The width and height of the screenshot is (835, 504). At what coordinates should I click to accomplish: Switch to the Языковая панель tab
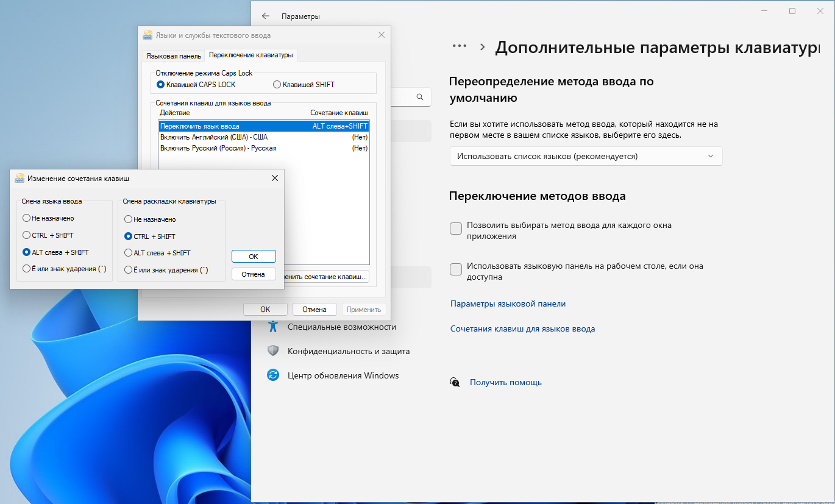point(173,56)
